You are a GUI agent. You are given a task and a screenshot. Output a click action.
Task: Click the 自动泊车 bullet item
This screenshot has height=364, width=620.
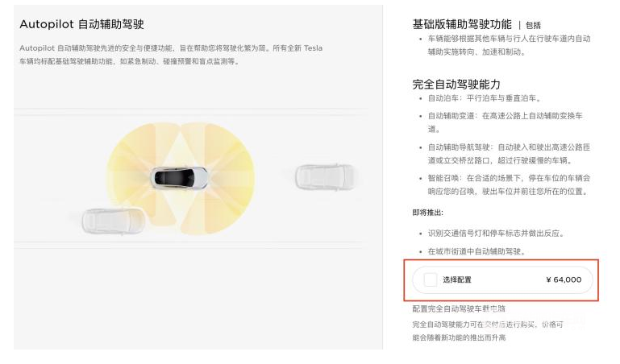pos(485,98)
